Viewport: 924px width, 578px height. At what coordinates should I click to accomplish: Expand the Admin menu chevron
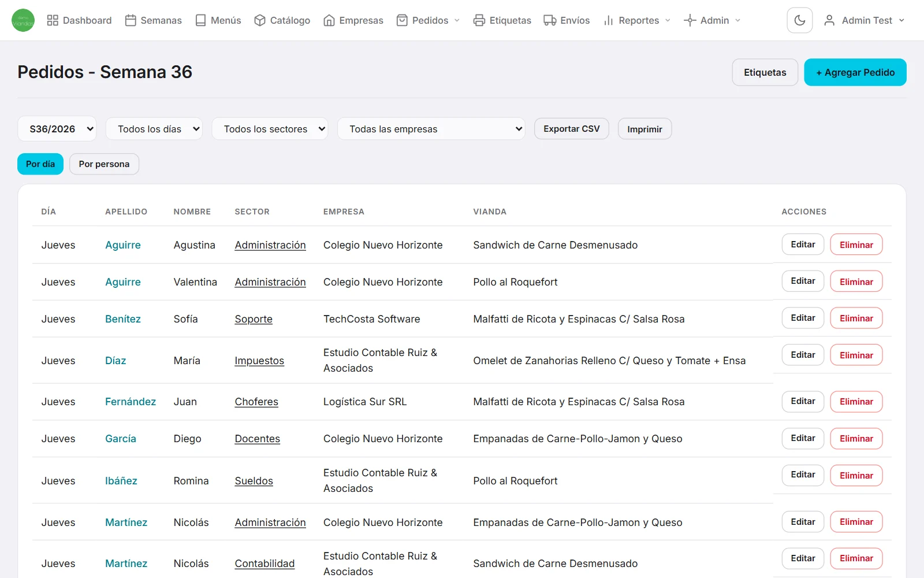tap(737, 20)
